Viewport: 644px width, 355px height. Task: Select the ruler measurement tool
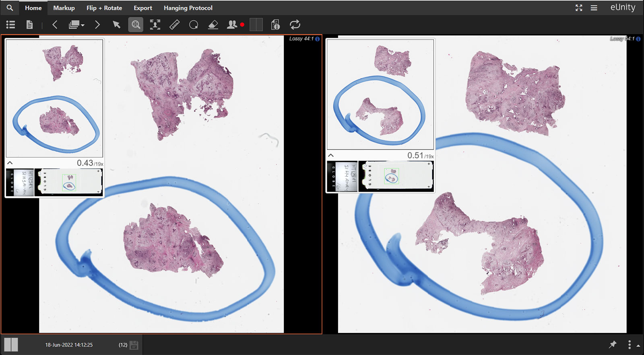pos(174,25)
